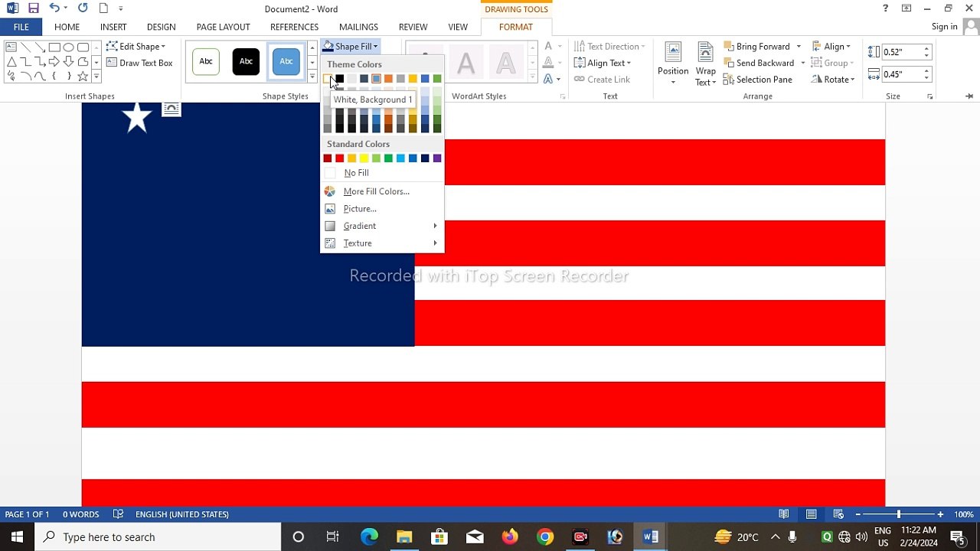980x551 pixels.
Task: Switch to the INSERT tab
Action: coord(113,27)
